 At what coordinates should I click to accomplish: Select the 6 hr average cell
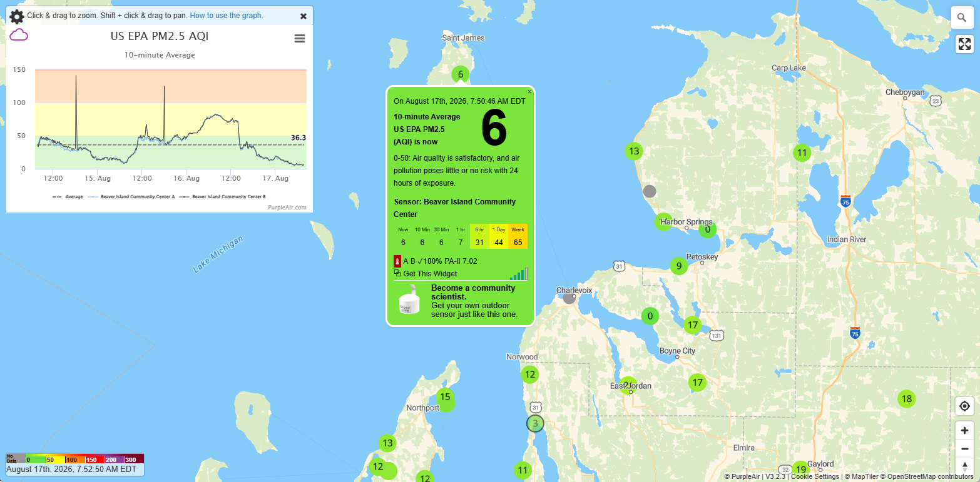pyautogui.click(x=479, y=236)
